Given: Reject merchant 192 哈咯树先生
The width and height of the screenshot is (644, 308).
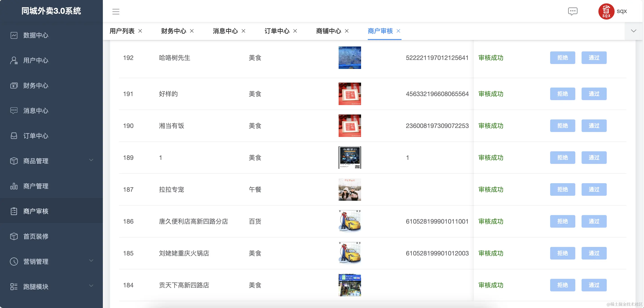Looking at the screenshot, I should (562, 58).
